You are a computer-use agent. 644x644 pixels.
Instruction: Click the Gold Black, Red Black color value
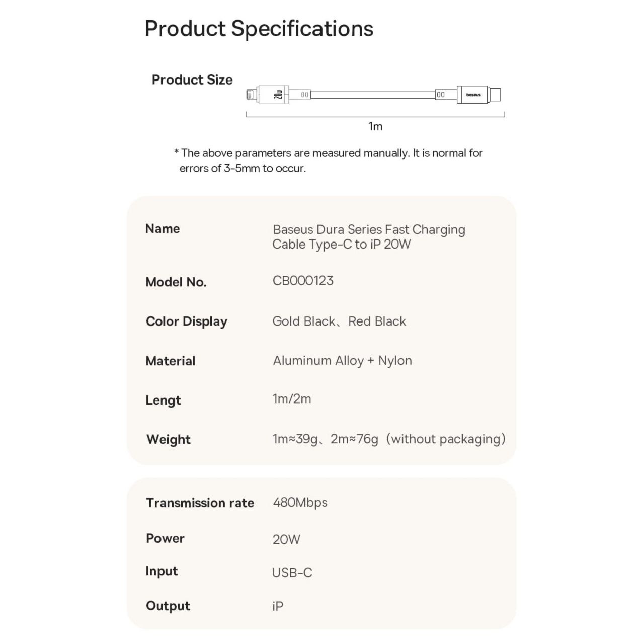coord(339,321)
